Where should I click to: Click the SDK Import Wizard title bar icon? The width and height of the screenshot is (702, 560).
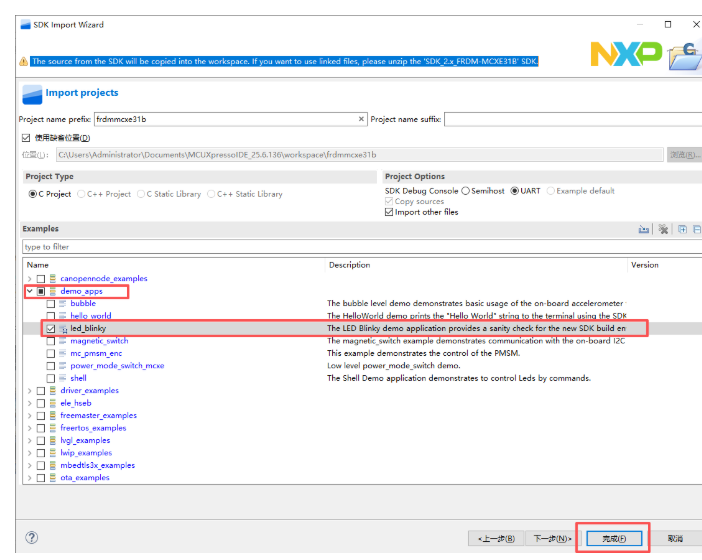click(x=26, y=25)
